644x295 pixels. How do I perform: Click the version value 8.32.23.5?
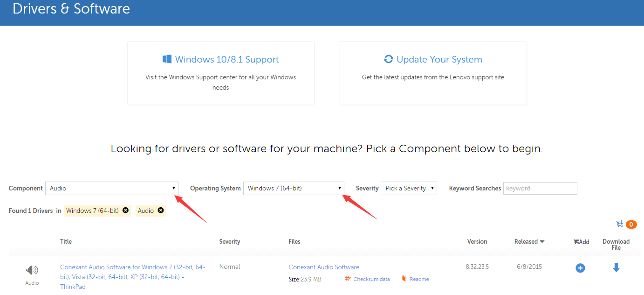[x=477, y=267]
